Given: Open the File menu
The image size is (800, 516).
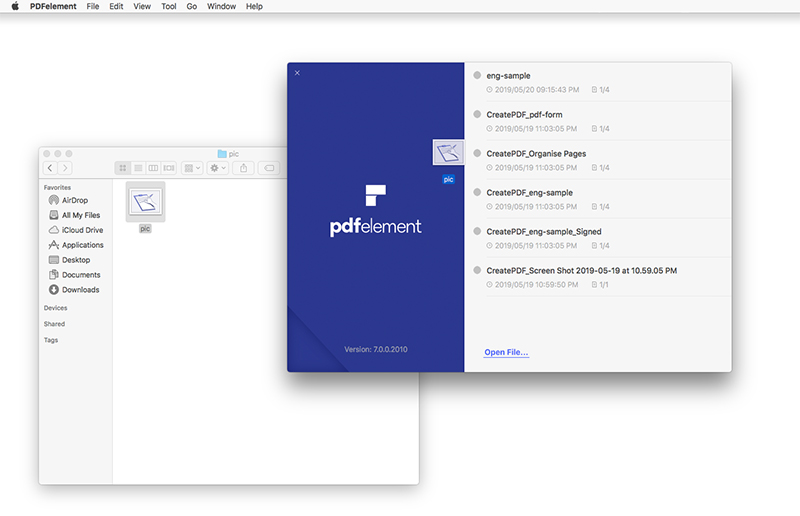Looking at the screenshot, I should pos(93,6).
